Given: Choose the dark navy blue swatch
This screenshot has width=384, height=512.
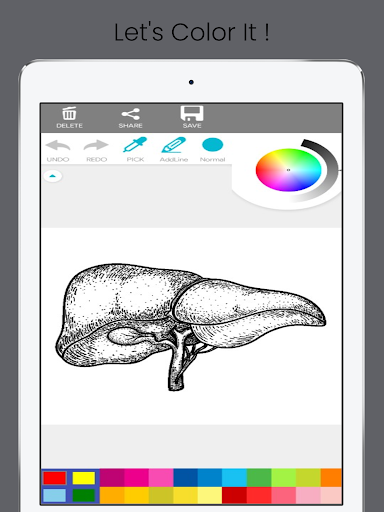Looking at the screenshot, I should click(x=185, y=478).
